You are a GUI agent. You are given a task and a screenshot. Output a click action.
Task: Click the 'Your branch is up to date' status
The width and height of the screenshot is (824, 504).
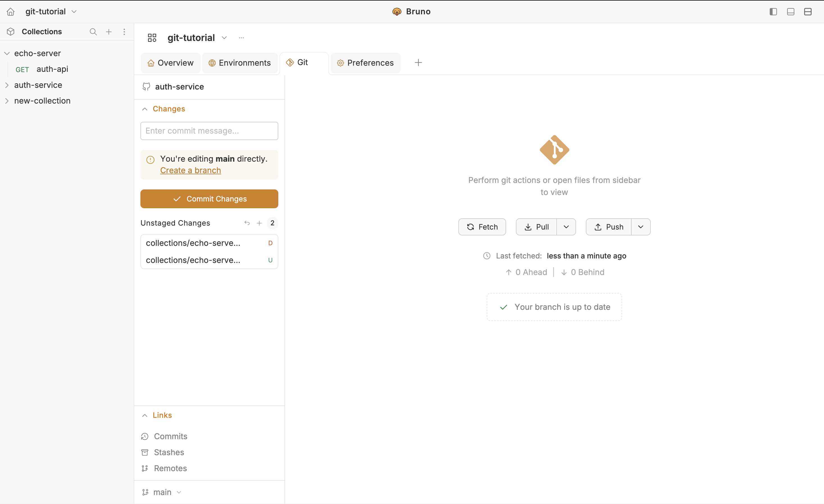click(x=554, y=307)
